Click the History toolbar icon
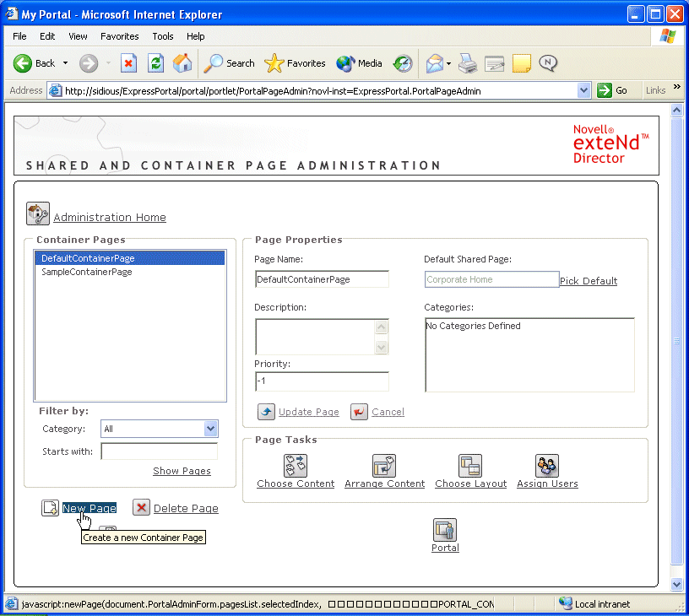 click(403, 63)
